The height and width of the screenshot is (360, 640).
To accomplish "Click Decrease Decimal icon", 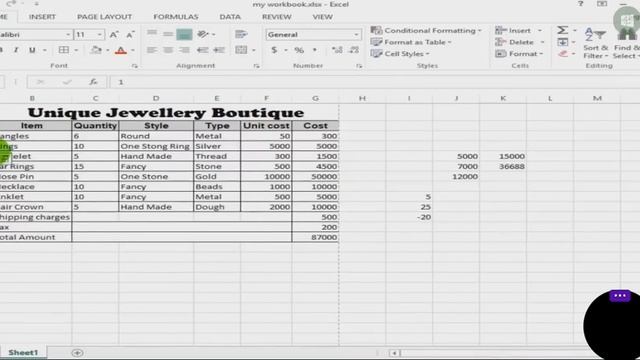I will point(354,50).
